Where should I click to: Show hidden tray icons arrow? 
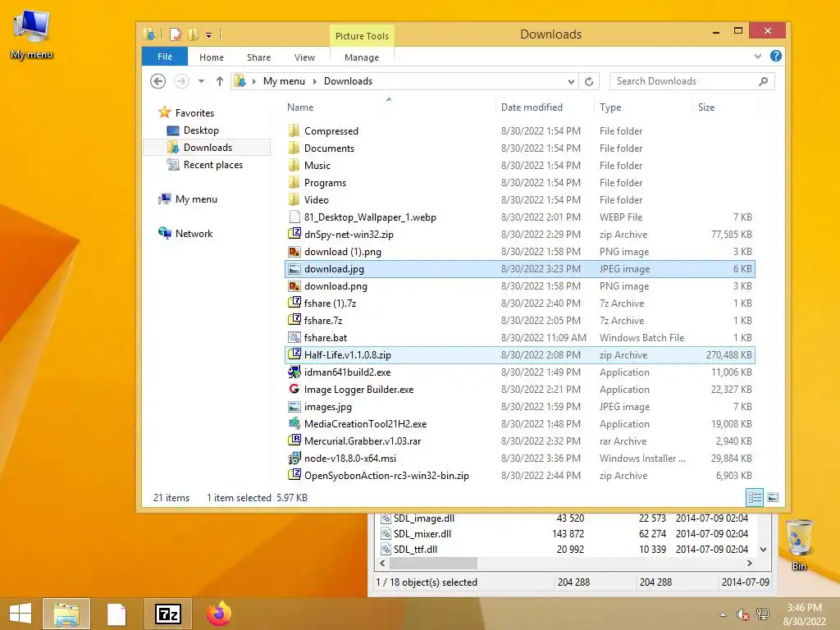pos(724,614)
